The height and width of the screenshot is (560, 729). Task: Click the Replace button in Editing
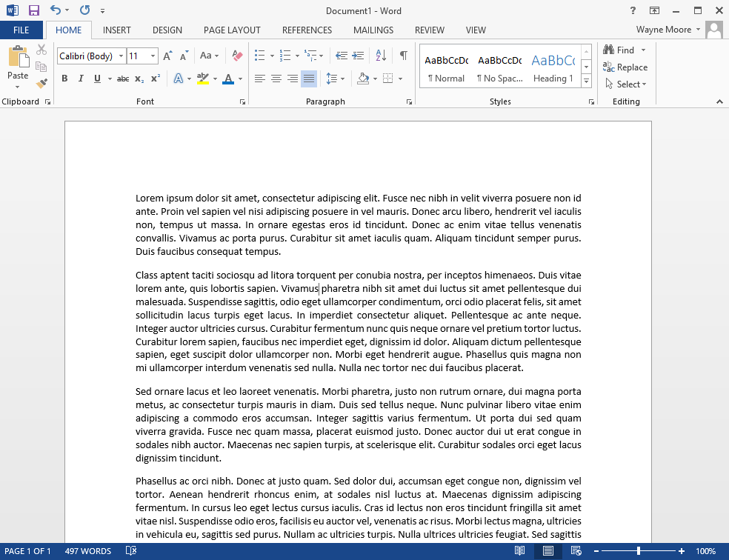(x=625, y=67)
